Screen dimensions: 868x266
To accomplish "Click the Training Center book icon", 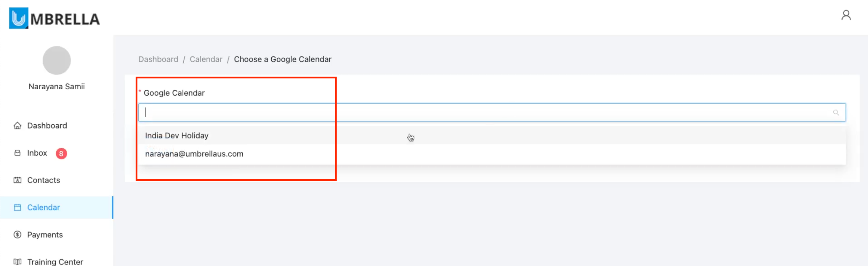I will tap(17, 262).
